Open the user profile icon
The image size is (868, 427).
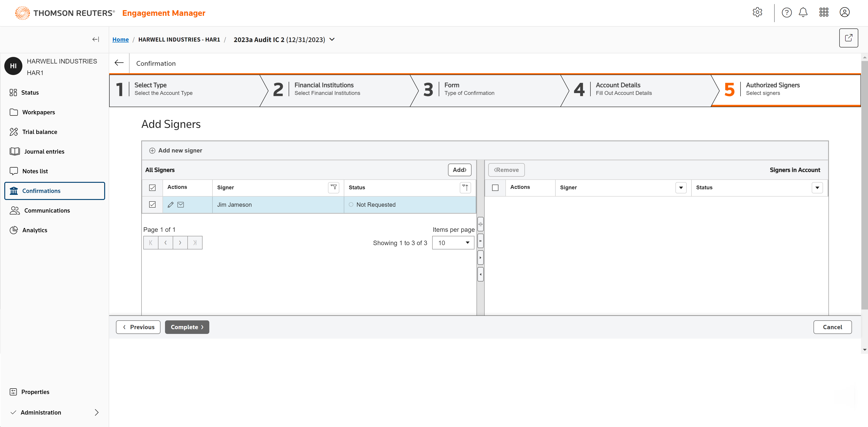[x=844, y=12]
